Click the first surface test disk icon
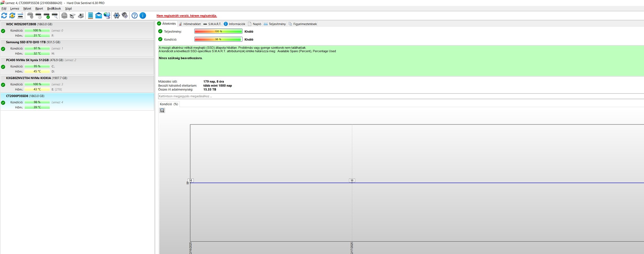This screenshot has width=644, height=254. (73, 15)
